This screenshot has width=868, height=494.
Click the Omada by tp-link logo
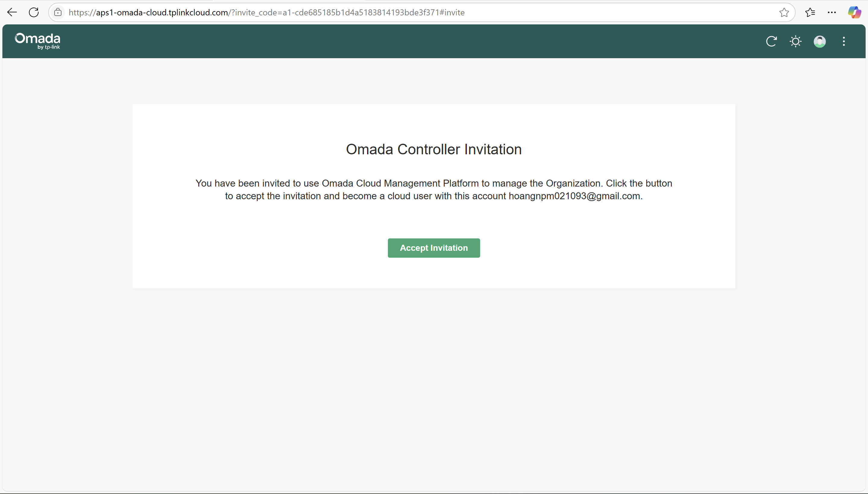click(37, 41)
